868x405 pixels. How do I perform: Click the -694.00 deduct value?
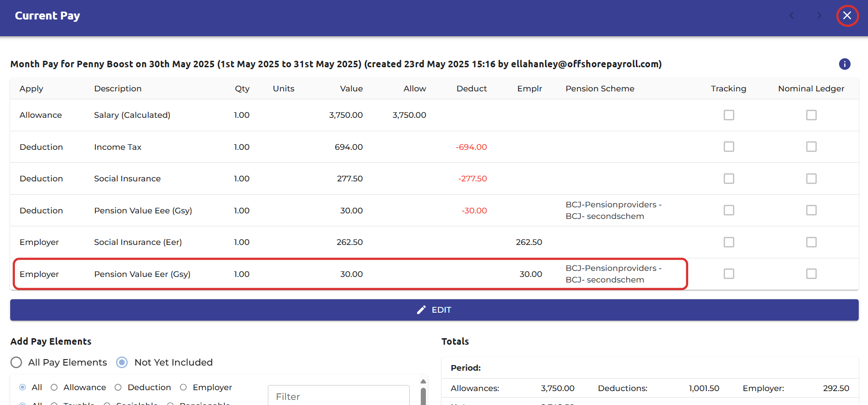pyautogui.click(x=471, y=147)
